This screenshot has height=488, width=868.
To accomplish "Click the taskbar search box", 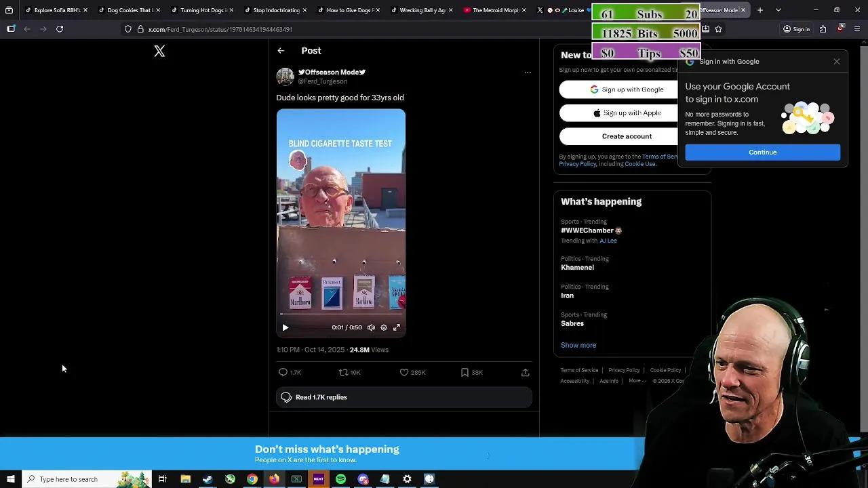I will click(87, 479).
